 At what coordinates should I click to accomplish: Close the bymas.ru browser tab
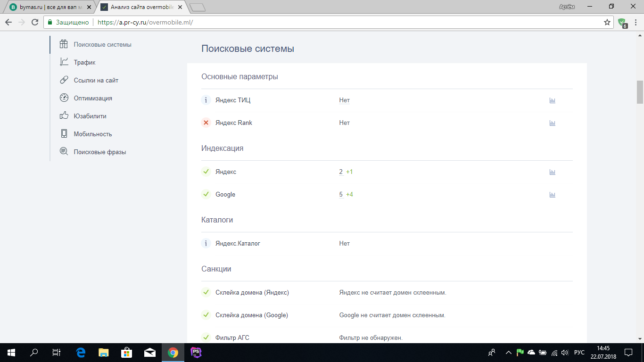point(89,7)
